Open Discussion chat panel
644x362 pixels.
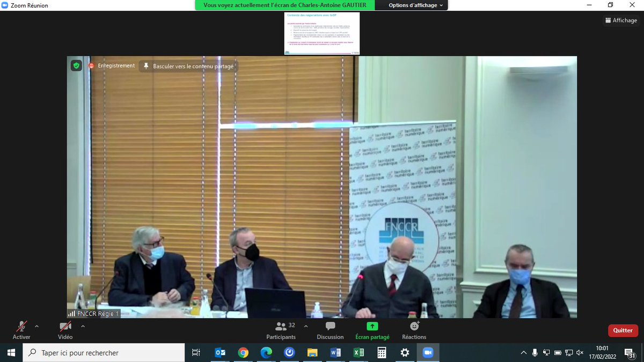coord(330,330)
